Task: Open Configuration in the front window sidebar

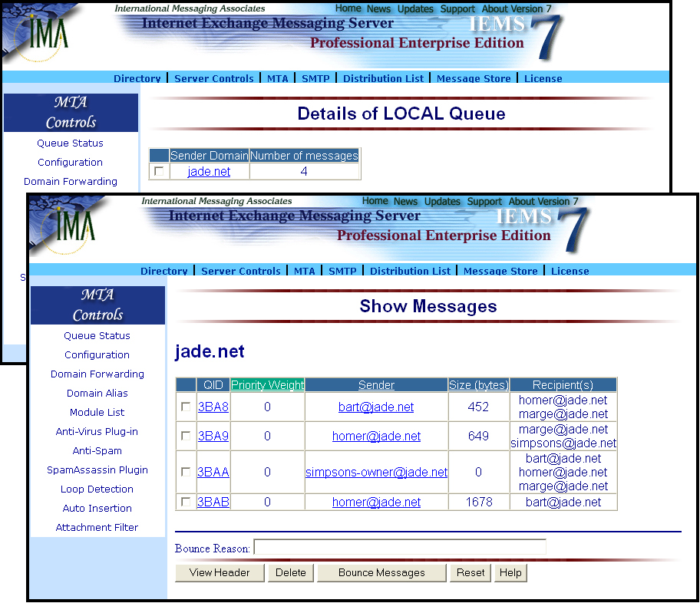Action: coord(97,355)
